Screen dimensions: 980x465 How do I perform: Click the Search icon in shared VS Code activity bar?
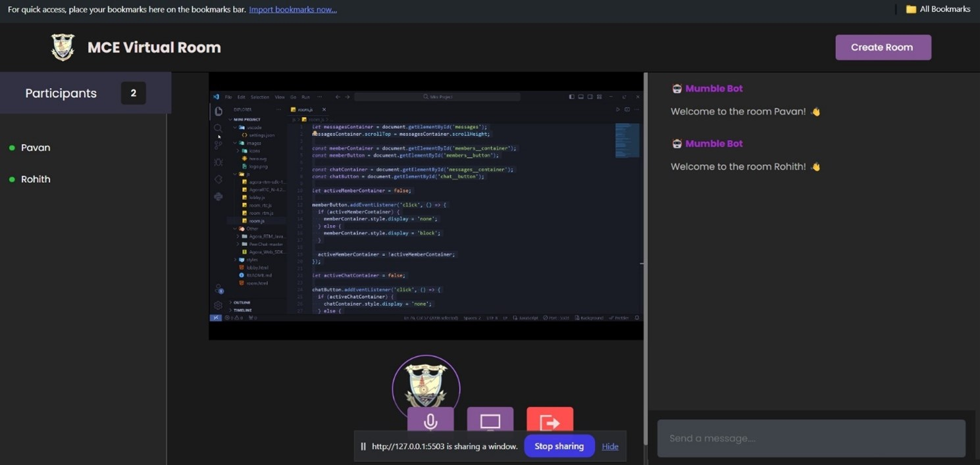(218, 128)
